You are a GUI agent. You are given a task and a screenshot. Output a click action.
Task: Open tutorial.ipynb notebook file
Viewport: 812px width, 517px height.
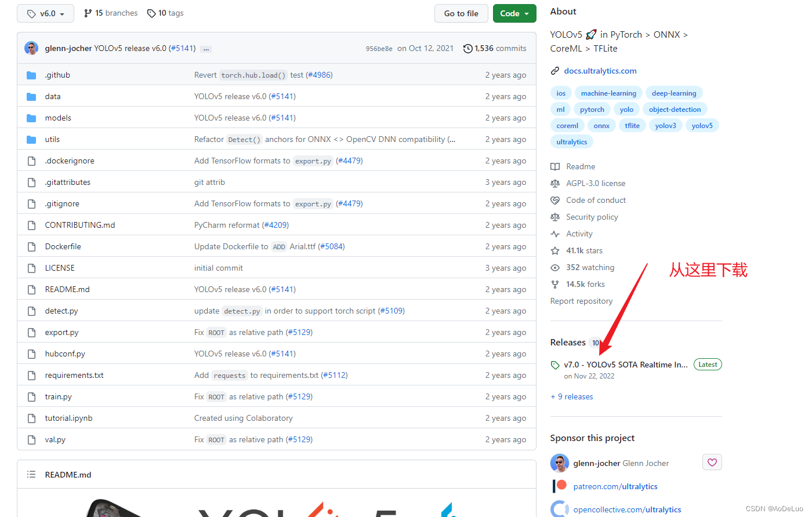[x=68, y=418]
